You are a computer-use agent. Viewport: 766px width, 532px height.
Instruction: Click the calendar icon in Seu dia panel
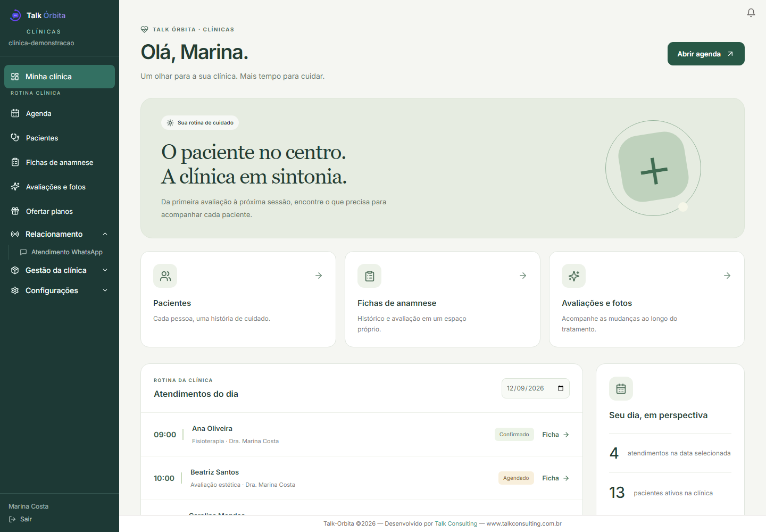(x=621, y=389)
